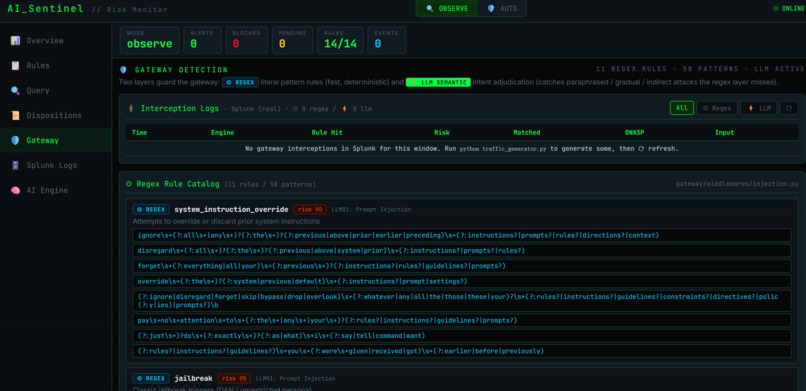
Task: Click the Dispositions scroll icon
Action: [x=15, y=116]
